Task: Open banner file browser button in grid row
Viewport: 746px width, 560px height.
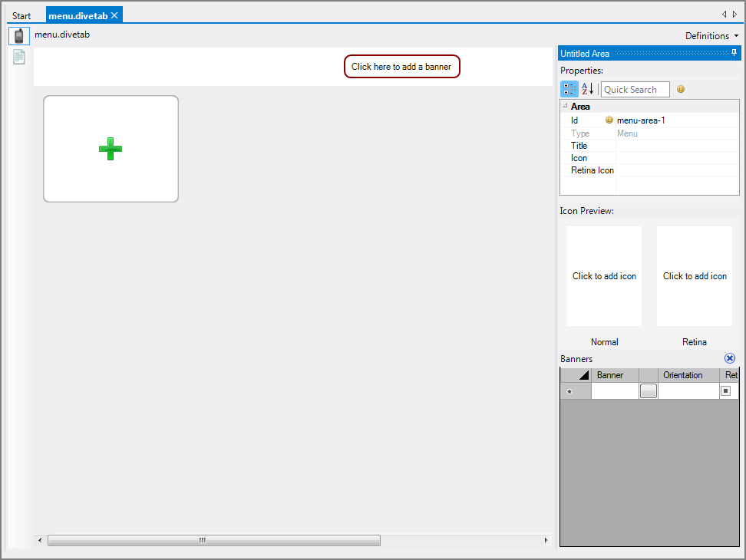Action: point(647,390)
